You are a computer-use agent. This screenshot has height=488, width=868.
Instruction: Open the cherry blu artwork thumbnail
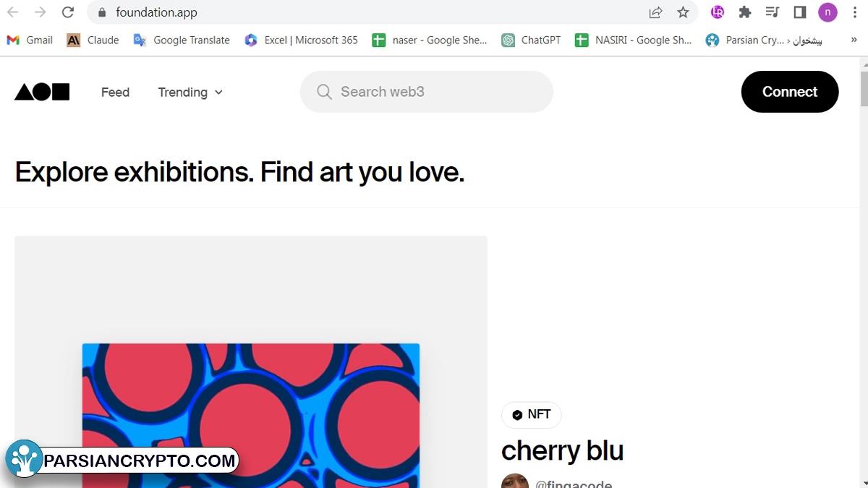251,415
